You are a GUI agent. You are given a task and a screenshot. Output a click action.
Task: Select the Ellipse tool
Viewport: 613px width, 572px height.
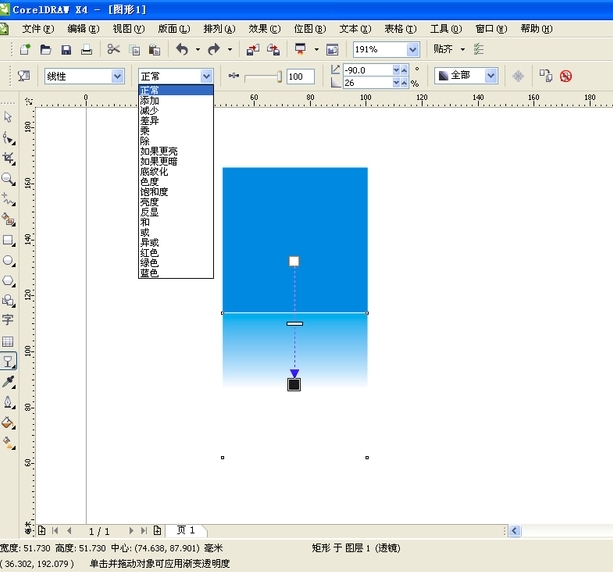[8, 260]
